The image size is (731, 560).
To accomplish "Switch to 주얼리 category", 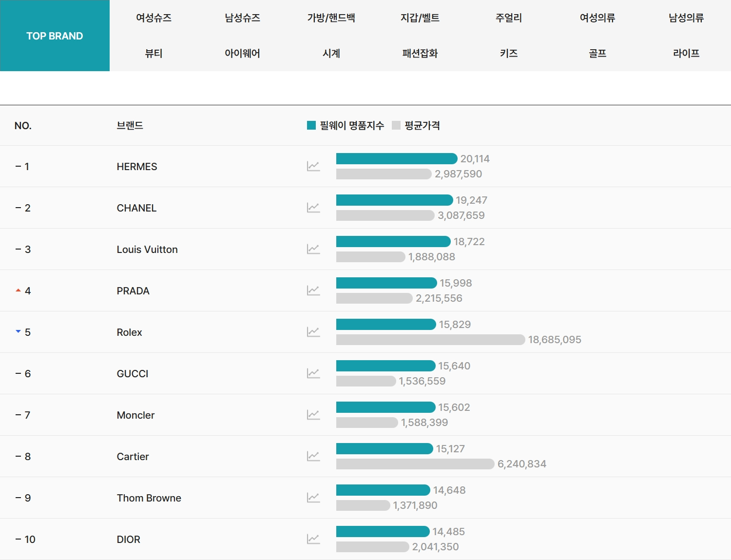I will (508, 18).
